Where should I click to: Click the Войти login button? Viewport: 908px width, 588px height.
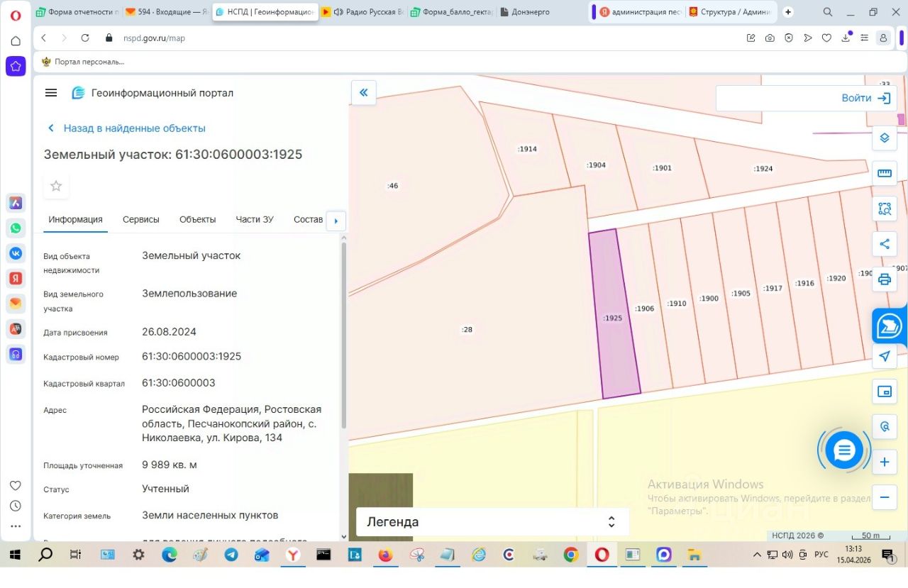click(866, 99)
